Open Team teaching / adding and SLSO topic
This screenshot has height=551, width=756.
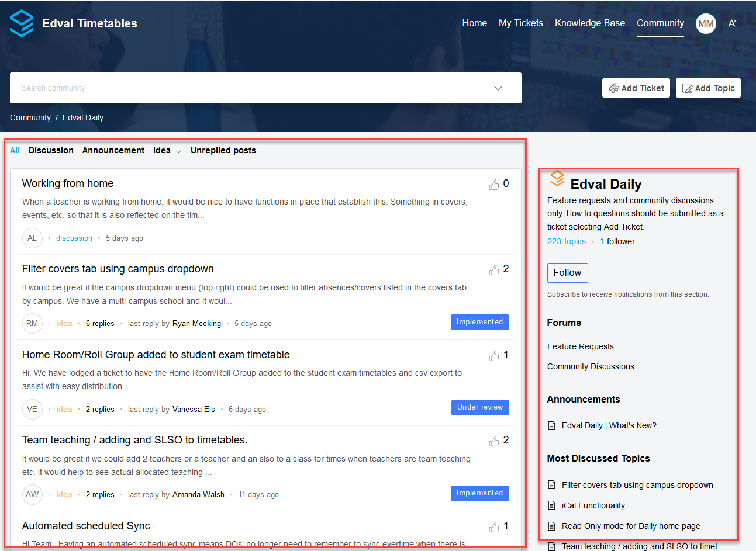click(135, 440)
